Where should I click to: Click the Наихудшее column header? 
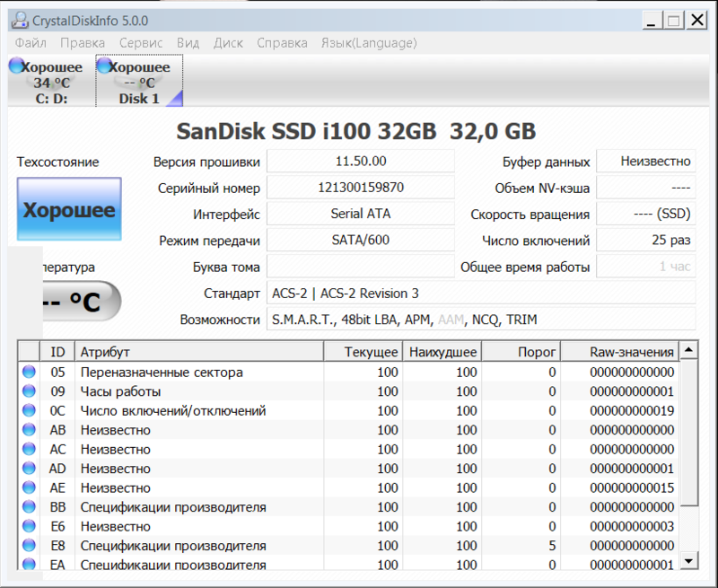tap(442, 352)
